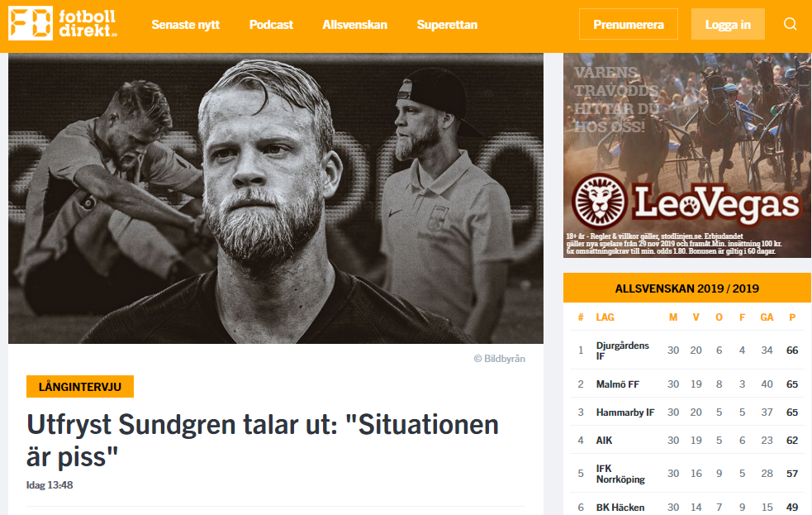Select IFK Norrköping in the standings
This screenshot has width=812, height=515.
pyautogui.click(x=686, y=473)
